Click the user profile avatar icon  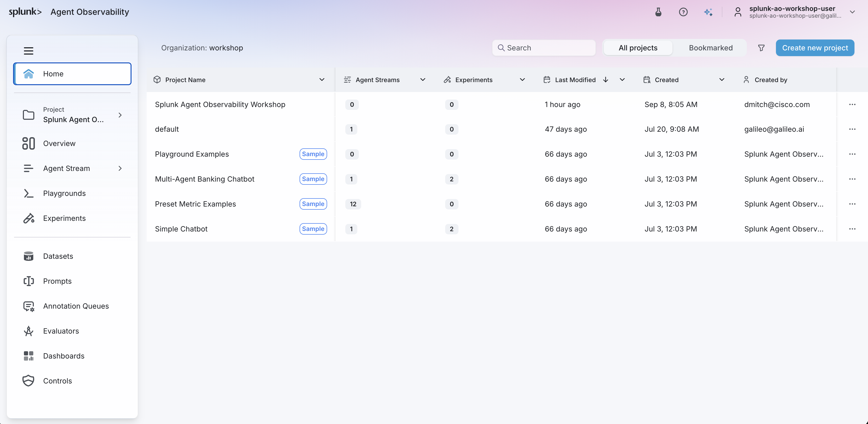[738, 12]
